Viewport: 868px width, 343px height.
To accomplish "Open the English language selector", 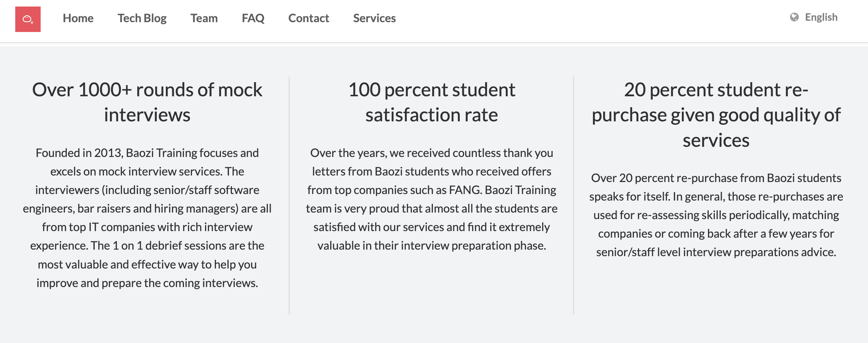I will pos(814,17).
